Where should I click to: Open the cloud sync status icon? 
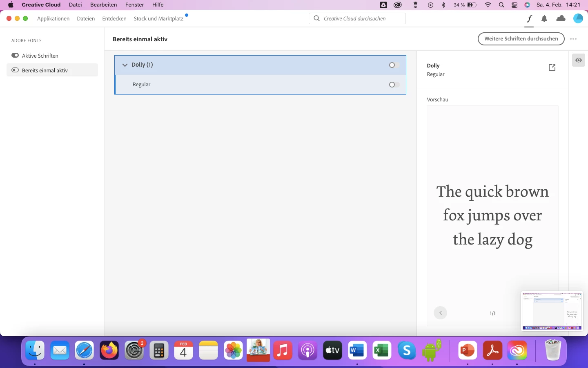click(561, 18)
